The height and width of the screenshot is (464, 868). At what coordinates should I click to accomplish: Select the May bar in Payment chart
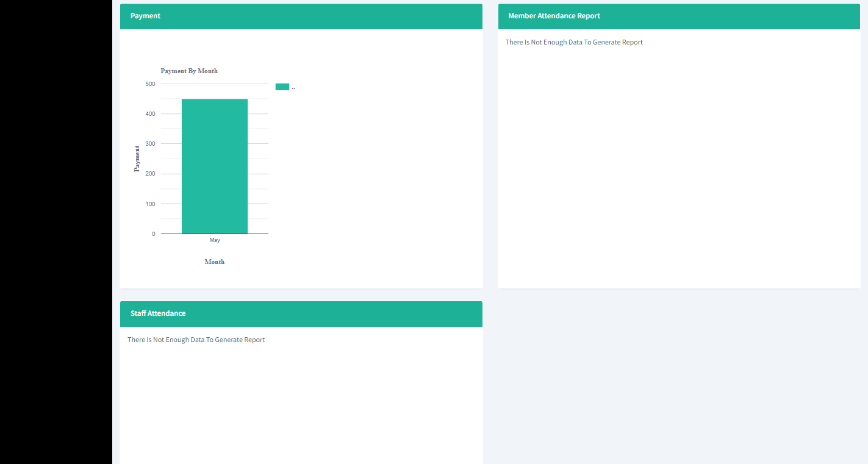click(215, 166)
